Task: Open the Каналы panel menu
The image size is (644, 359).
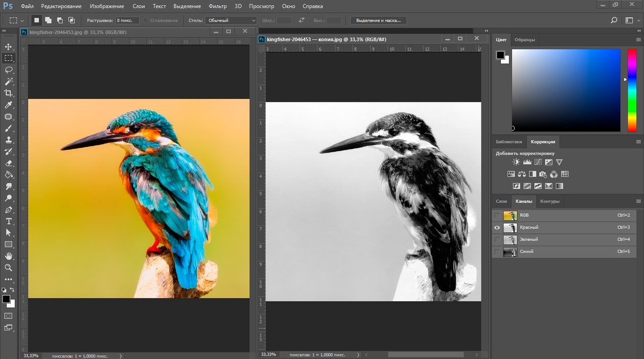Action: coord(638,201)
